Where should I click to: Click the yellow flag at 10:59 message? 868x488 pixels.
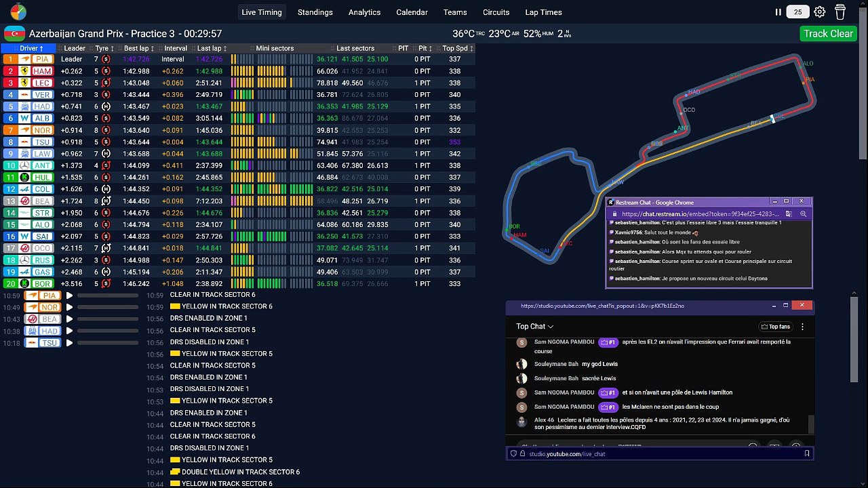click(x=174, y=306)
